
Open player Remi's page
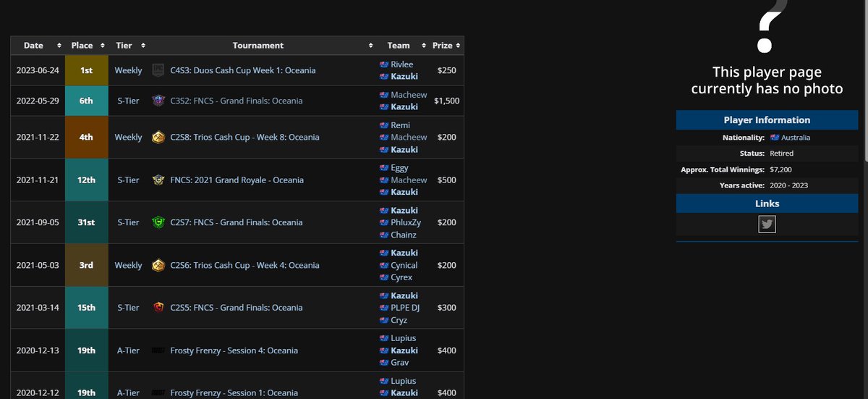coord(400,125)
